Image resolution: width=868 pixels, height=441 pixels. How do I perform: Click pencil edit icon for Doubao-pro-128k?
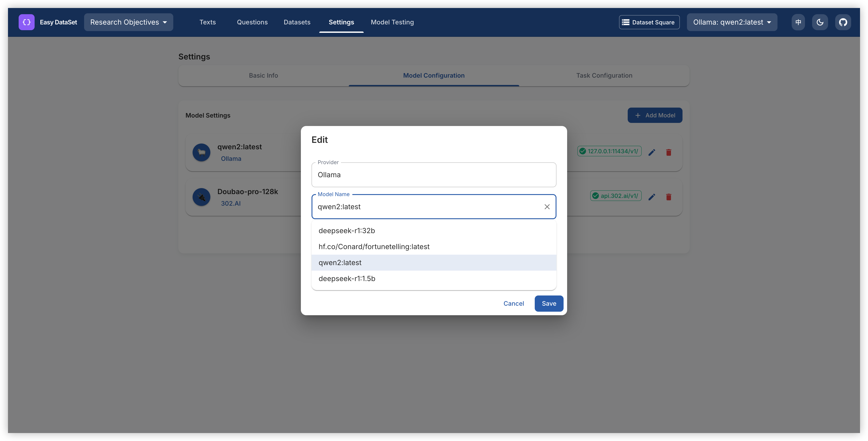pyautogui.click(x=652, y=197)
